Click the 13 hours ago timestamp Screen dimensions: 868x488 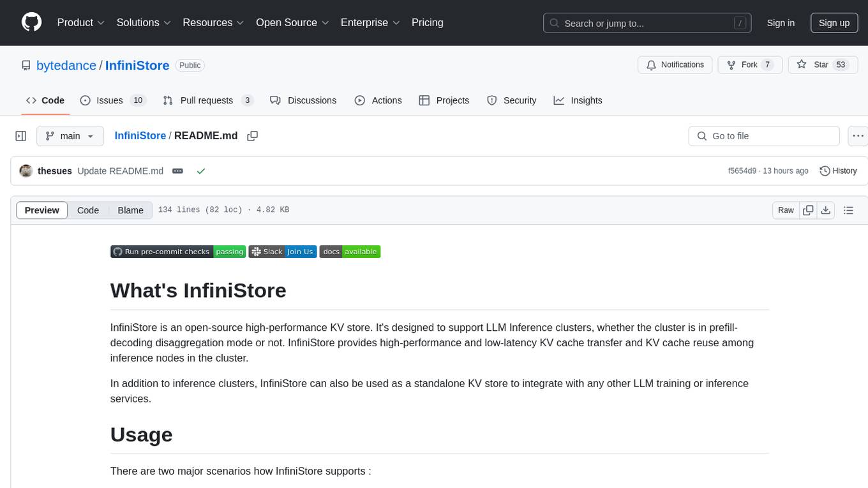(785, 171)
